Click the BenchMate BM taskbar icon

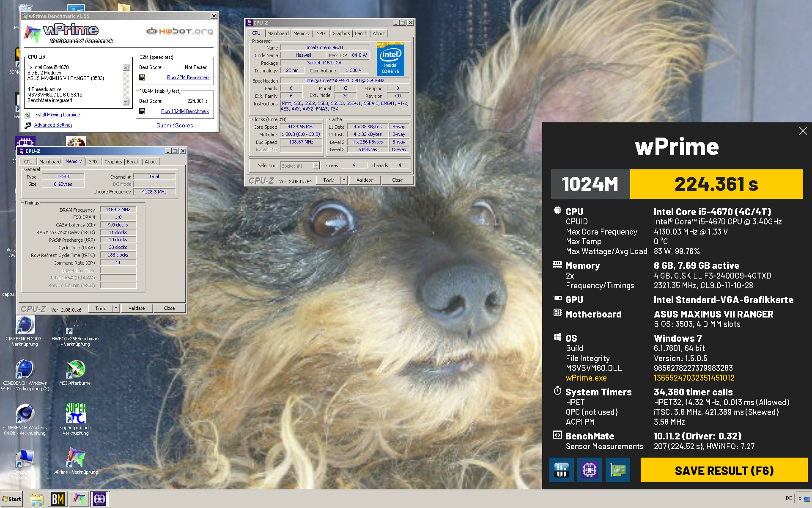pos(58,499)
